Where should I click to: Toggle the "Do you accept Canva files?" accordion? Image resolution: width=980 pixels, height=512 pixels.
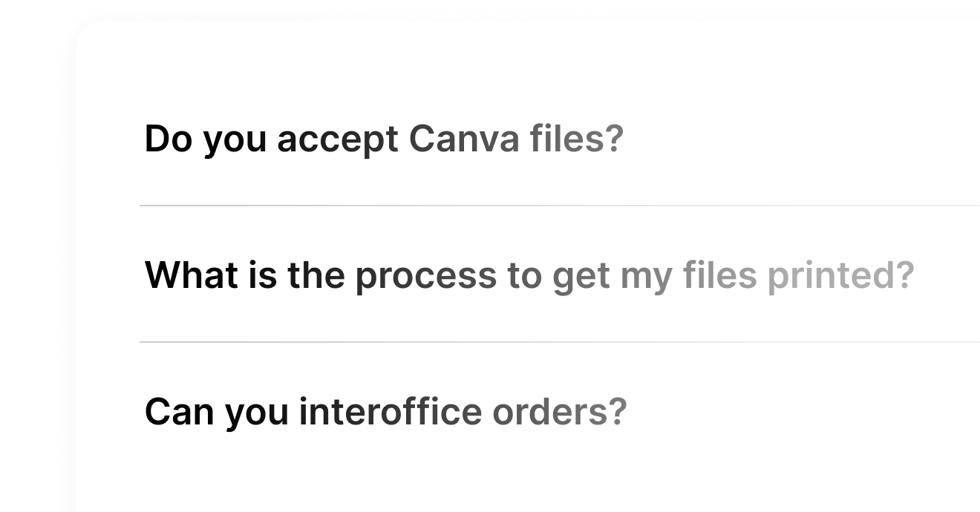pyautogui.click(x=383, y=139)
